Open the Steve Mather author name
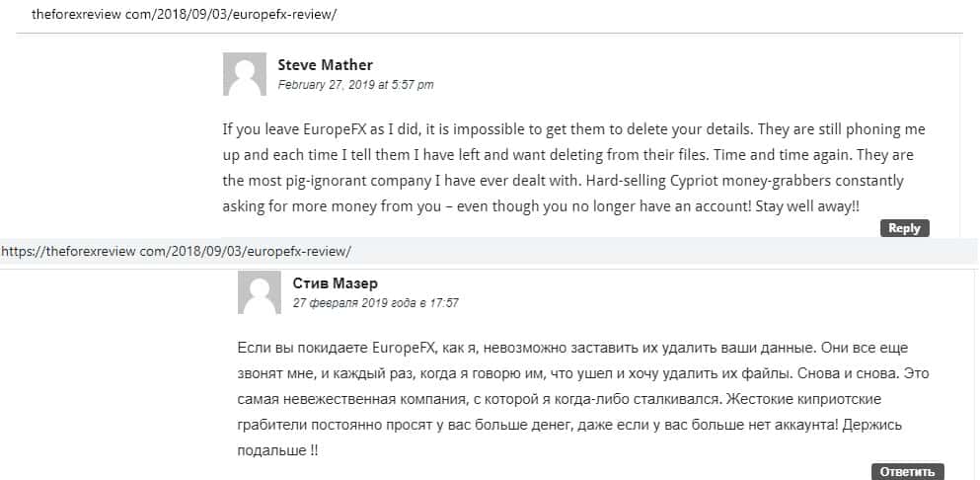The image size is (980, 480). 326,65
